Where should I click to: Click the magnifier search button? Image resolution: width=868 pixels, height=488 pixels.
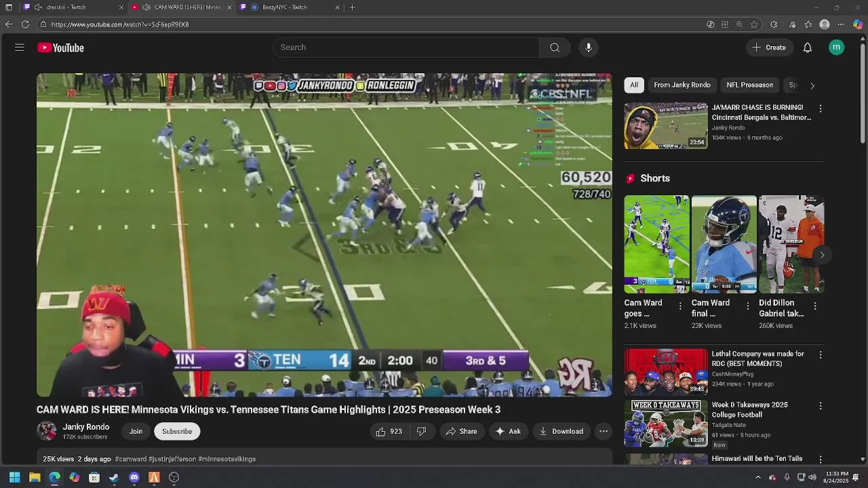(555, 47)
